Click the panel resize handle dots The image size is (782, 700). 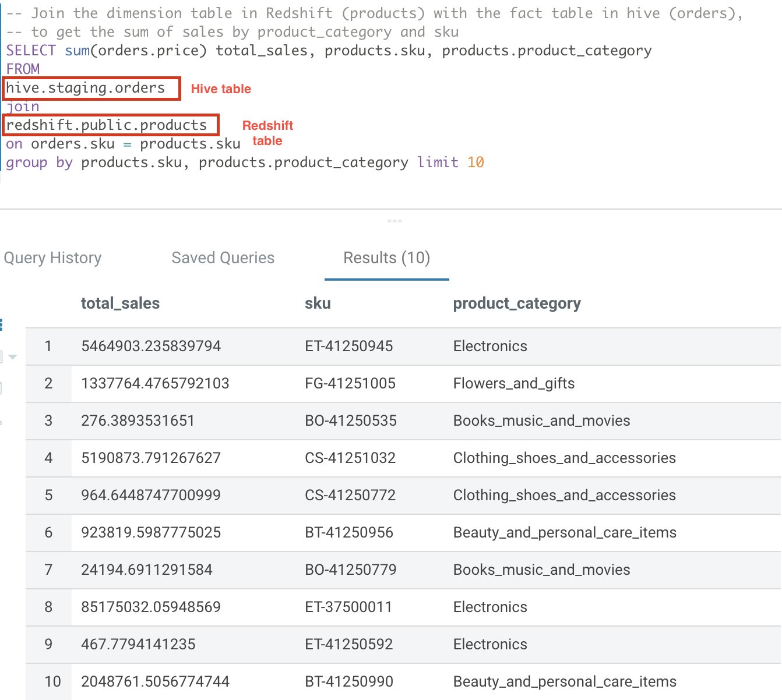coord(394,221)
